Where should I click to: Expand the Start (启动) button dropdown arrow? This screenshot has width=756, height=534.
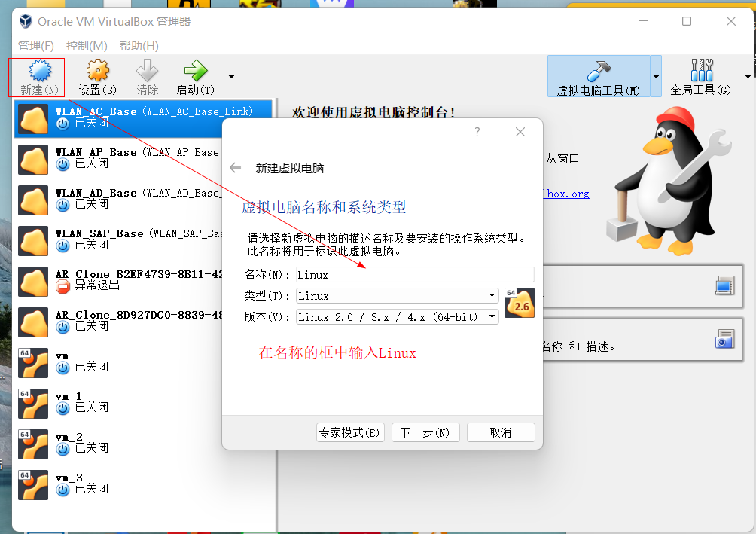pos(231,76)
